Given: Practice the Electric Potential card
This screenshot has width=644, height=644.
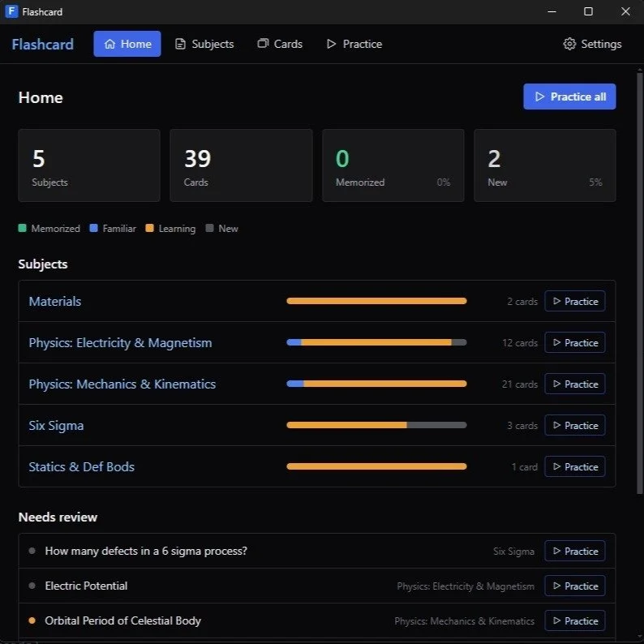Looking at the screenshot, I should (575, 586).
